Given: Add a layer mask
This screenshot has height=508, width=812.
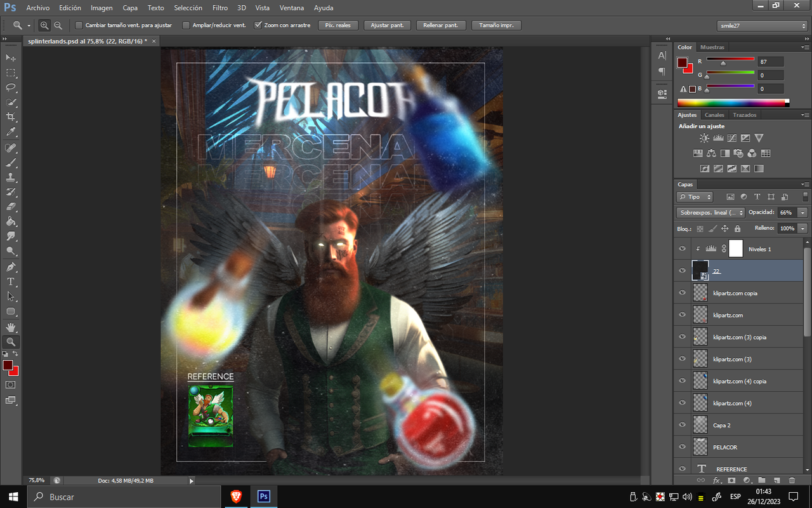Looking at the screenshot, I should 731,481.
